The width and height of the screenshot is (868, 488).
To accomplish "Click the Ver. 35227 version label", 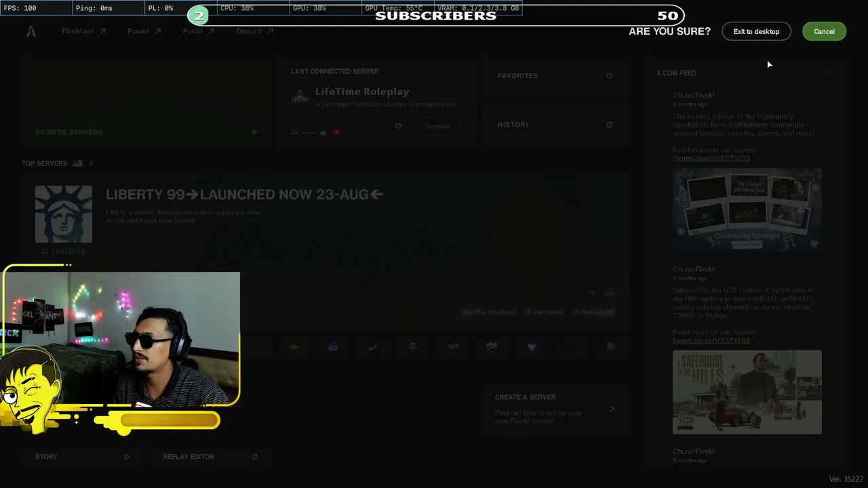I will (846, 479).
